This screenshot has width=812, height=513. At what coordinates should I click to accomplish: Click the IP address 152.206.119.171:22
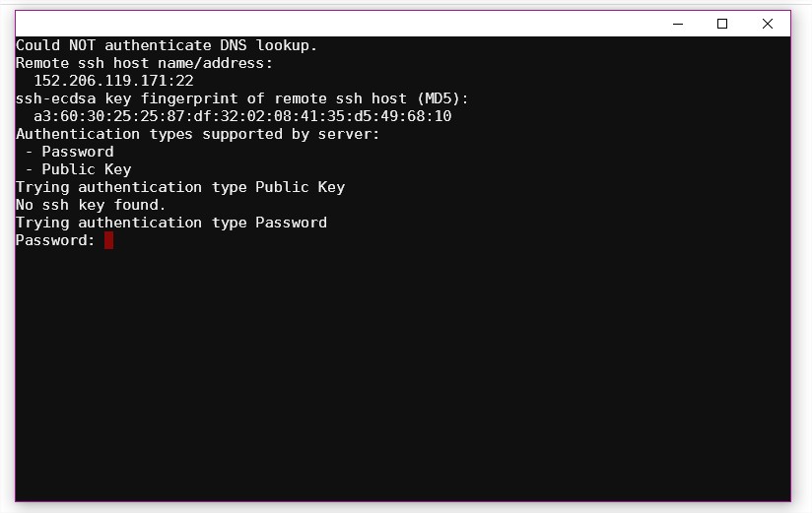pos(113,81)
